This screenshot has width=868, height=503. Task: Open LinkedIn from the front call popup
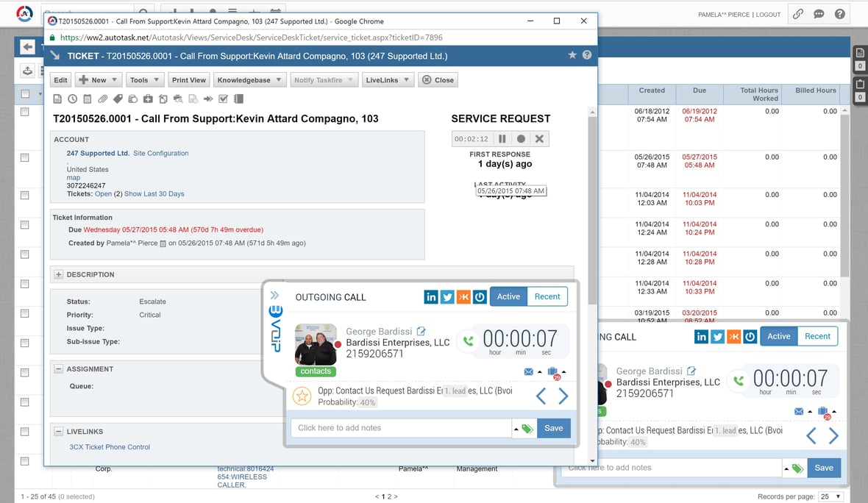coord(430,297)
